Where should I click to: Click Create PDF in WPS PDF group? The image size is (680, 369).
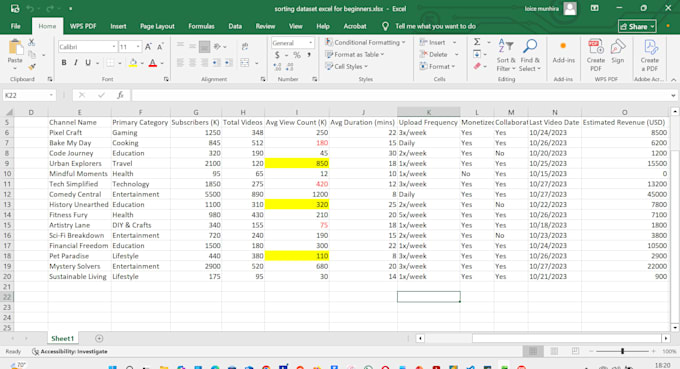[596, 56]
